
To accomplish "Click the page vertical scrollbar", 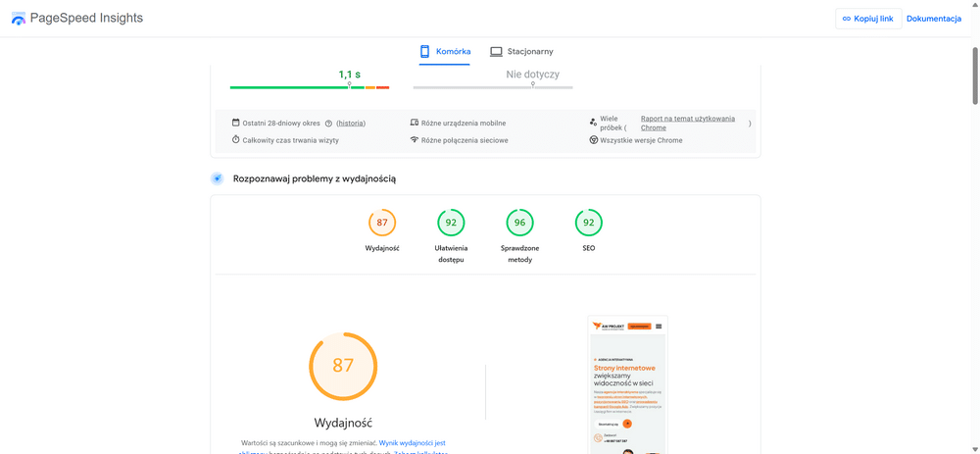I will [x=975, y=76].
